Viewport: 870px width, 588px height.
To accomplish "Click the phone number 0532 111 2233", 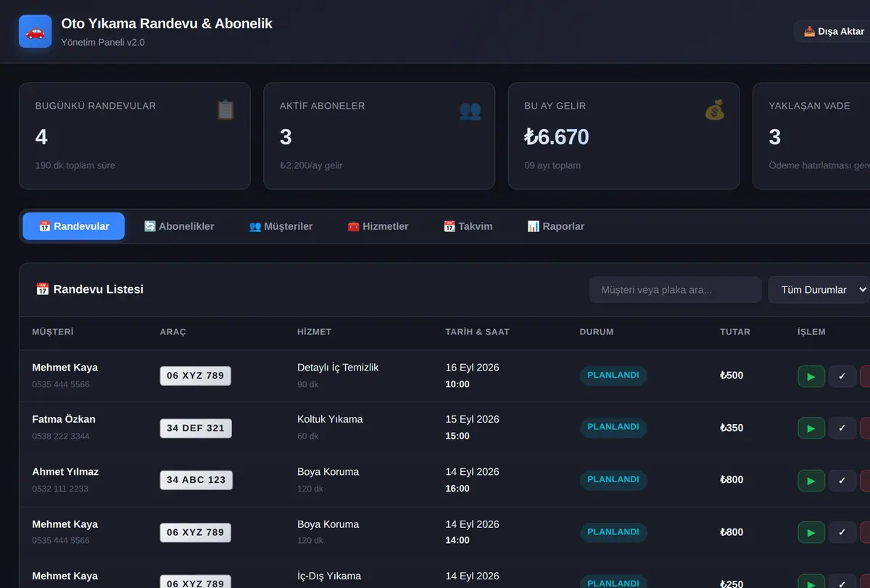I will click(60, 489).
